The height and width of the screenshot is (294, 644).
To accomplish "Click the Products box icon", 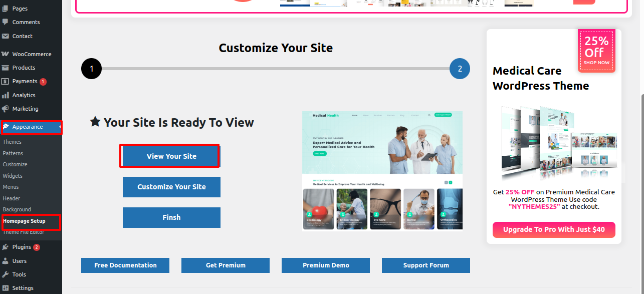I will pyautogui.click(x=6, y=68).
